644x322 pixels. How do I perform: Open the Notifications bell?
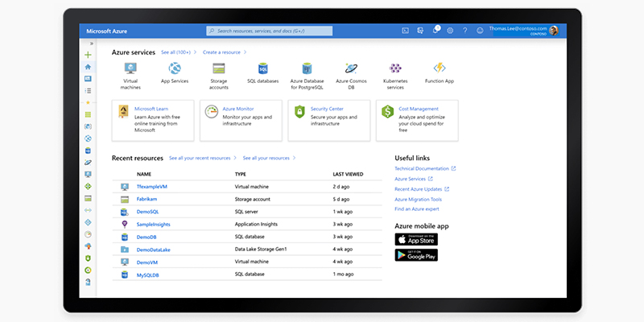(436, 30)
